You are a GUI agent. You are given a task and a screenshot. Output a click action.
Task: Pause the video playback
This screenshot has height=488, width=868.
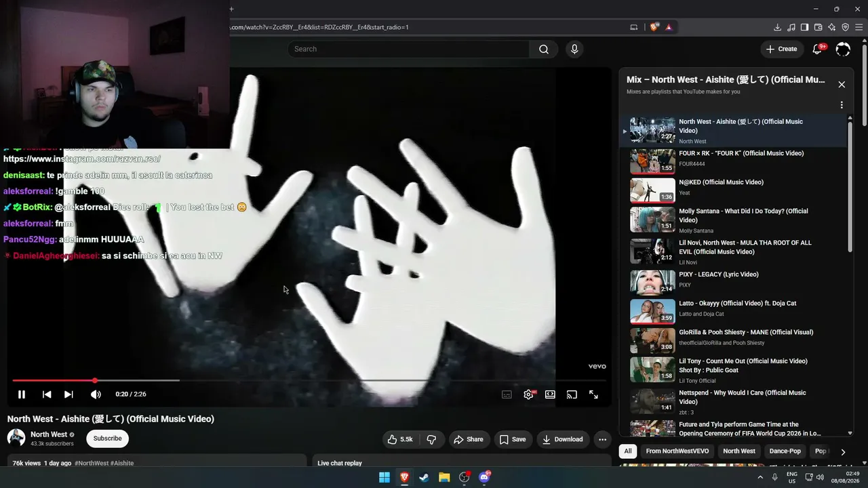[22, 394]
